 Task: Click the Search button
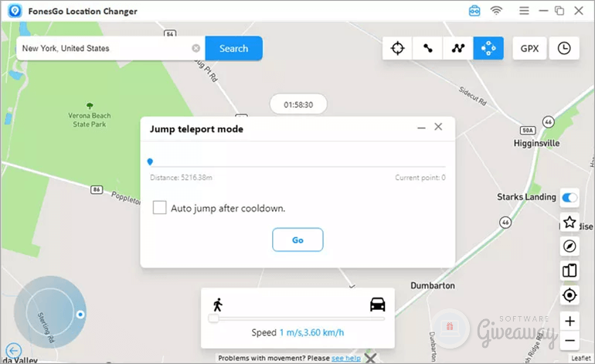pyautogui.click(x=233, y=48)
